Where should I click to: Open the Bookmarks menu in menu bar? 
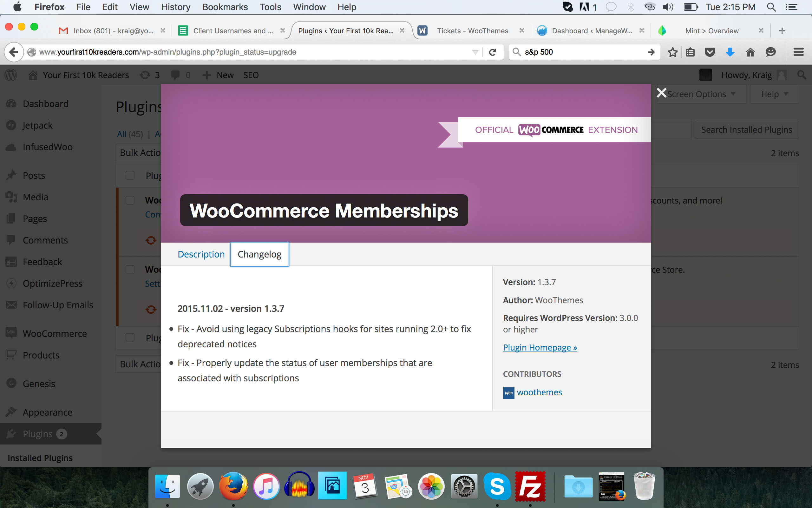pos(225,7)
